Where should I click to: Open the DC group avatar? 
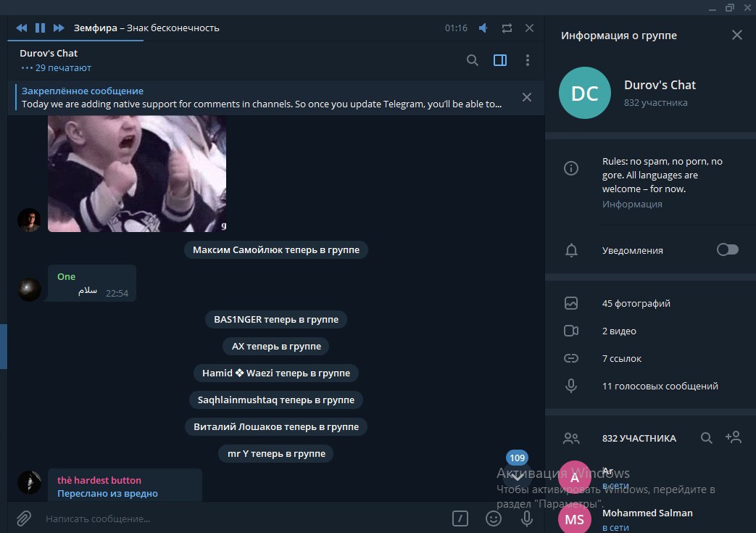[585, 93]
